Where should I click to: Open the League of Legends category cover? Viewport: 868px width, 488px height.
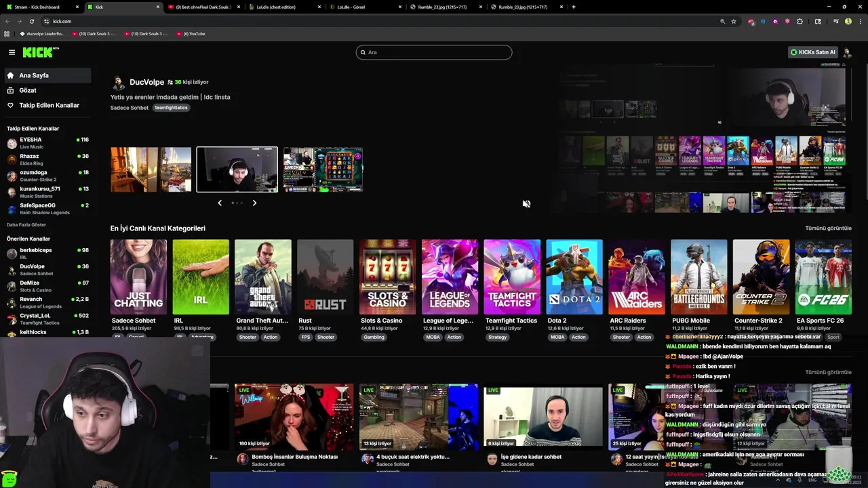pyautogui.click(x=450, y=277)
